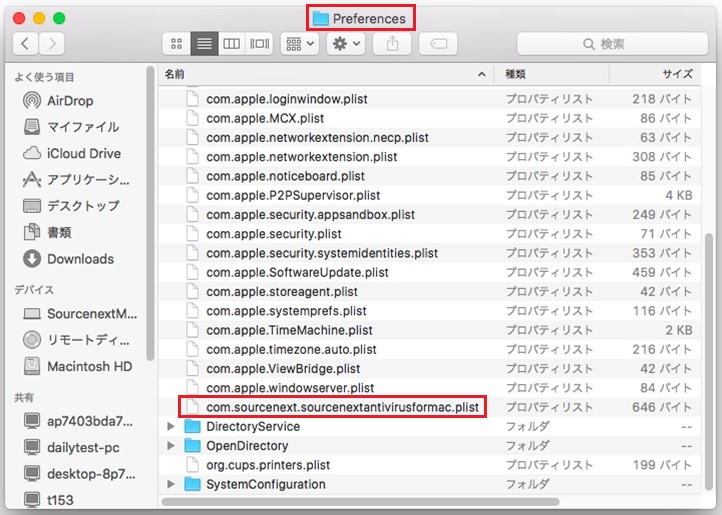The width and height of the screenshot is (722, 515).
Task: Open Downloads in the sidebar
Action: click(68, 259)
